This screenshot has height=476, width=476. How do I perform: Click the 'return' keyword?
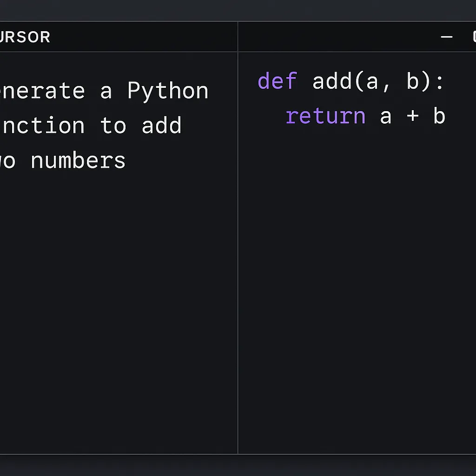click(x=325, y=116)
